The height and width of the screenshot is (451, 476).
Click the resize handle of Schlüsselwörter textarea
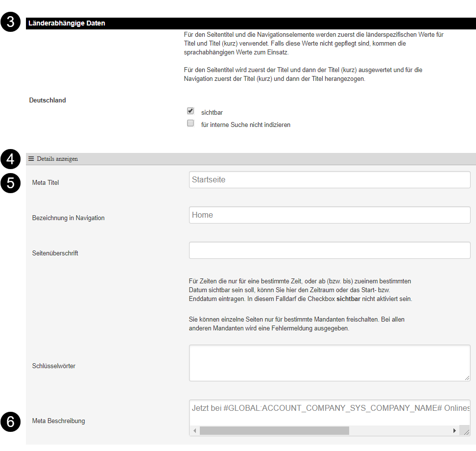point(467,377)
